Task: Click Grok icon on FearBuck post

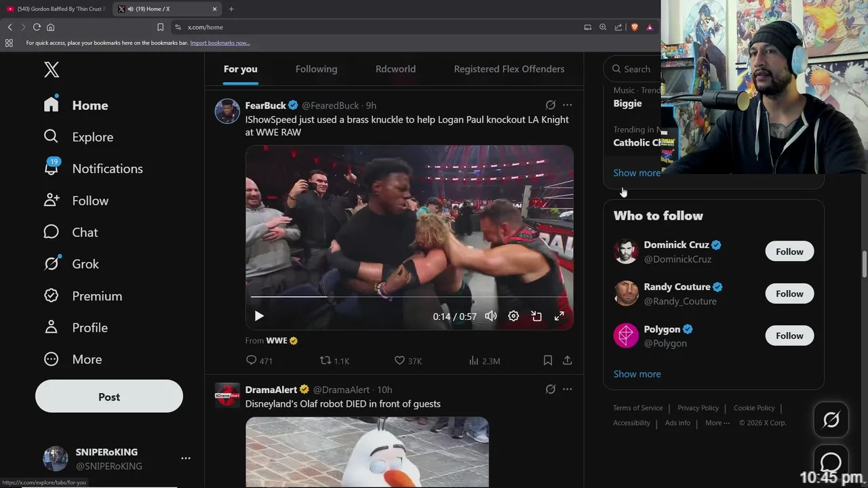Action: (551, 105)
